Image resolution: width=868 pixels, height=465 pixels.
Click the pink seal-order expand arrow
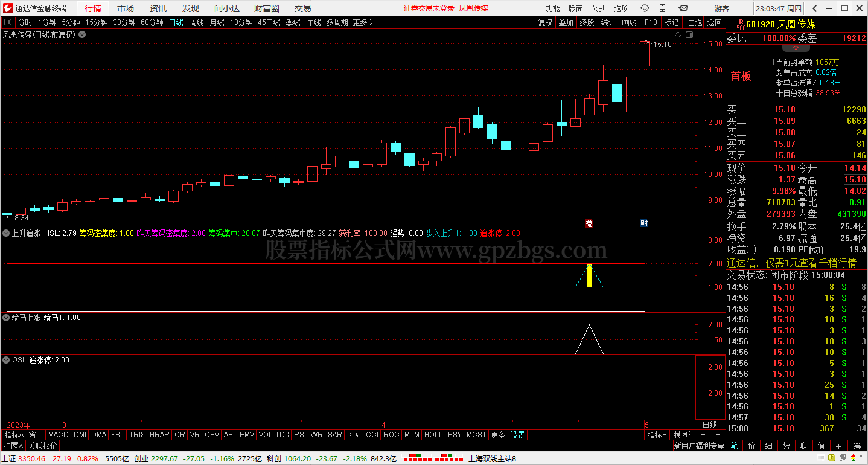coord(796,48)
